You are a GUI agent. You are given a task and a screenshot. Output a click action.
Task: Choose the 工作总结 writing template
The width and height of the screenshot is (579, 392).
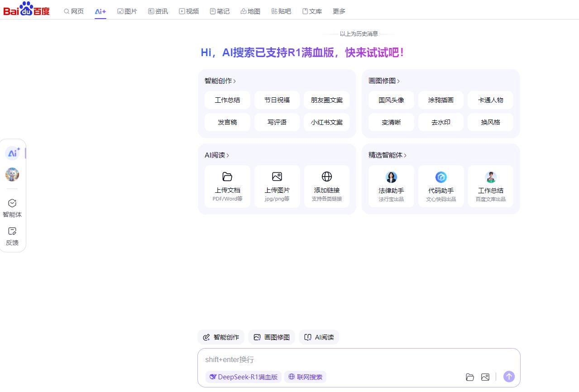(x=227, y=100)
